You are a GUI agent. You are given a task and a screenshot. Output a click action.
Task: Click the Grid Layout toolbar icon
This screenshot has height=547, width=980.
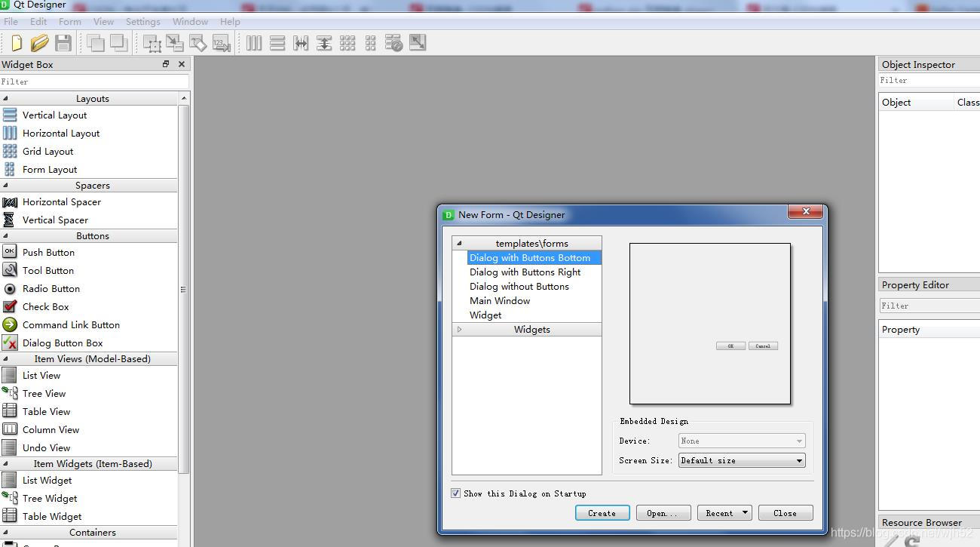pos(348,42)
